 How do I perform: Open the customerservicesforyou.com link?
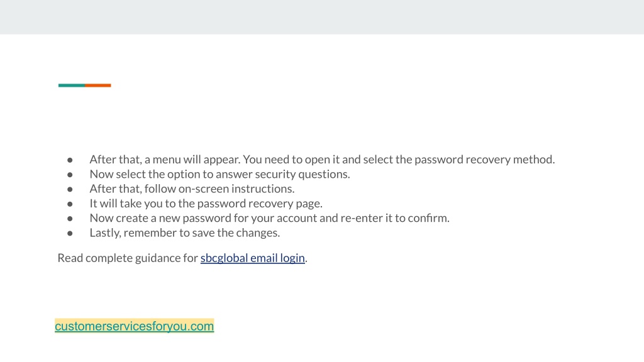click(x=135, y=326)
